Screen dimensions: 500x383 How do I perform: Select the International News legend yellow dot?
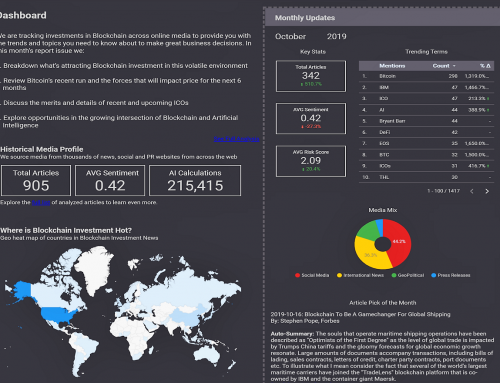coord(339,275)
